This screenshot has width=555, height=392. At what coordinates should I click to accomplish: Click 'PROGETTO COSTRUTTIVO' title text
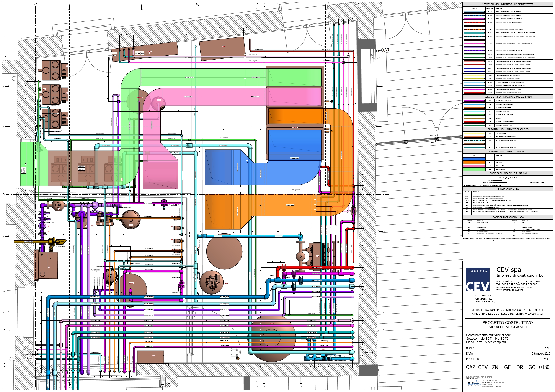pyautogui.click(x=507, y=323)
